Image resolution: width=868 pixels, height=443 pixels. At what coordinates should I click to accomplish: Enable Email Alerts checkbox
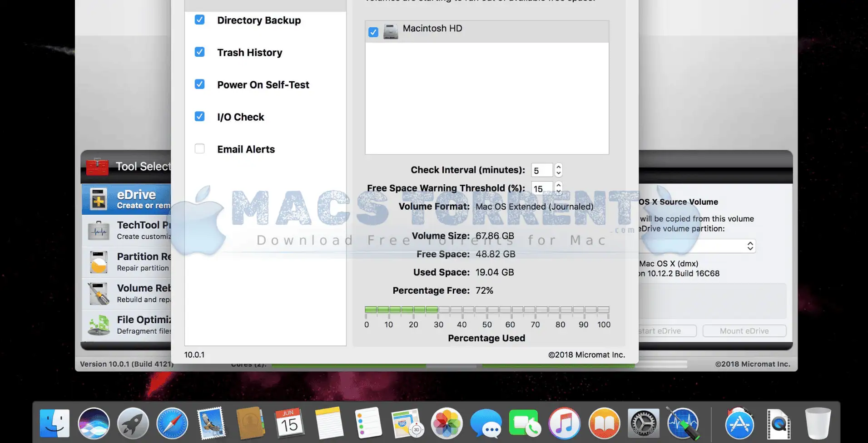click(x=199, y=148)
